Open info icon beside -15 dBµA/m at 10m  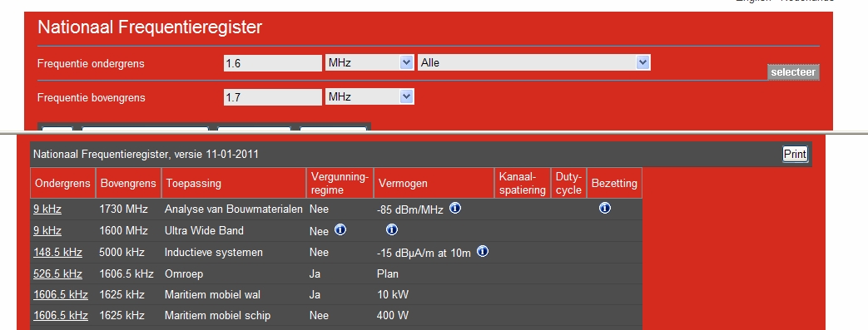click(x=483, y=252)
